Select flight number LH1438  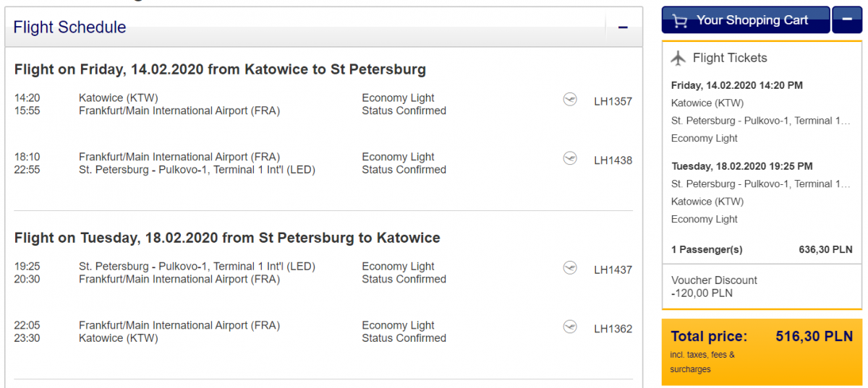pos(613,160)
